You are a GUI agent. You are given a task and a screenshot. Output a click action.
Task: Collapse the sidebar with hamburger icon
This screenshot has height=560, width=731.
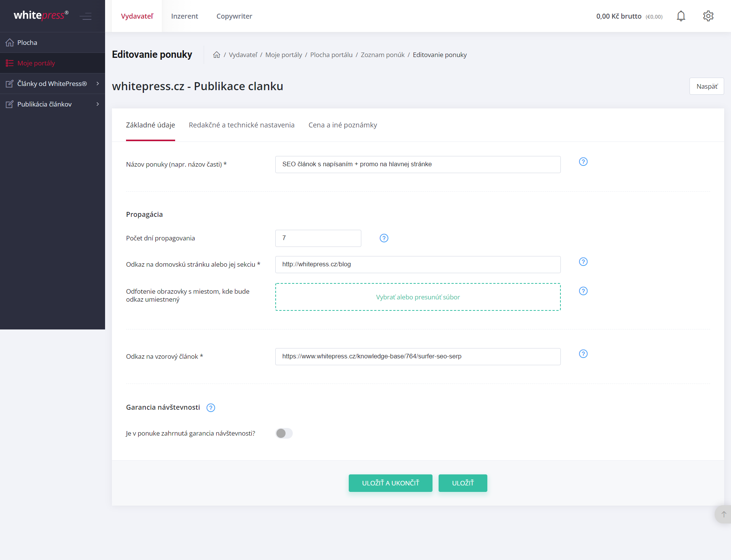click(86, 16)
